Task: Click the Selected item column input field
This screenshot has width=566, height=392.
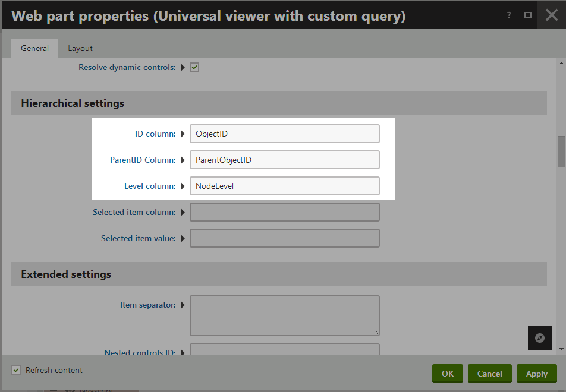Action: [285, 212]
